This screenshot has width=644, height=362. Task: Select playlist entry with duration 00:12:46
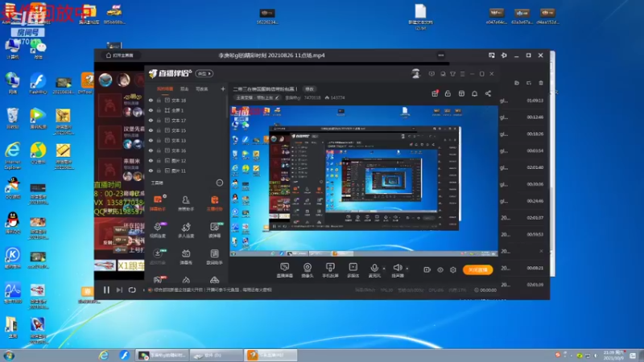coord(522,117)
